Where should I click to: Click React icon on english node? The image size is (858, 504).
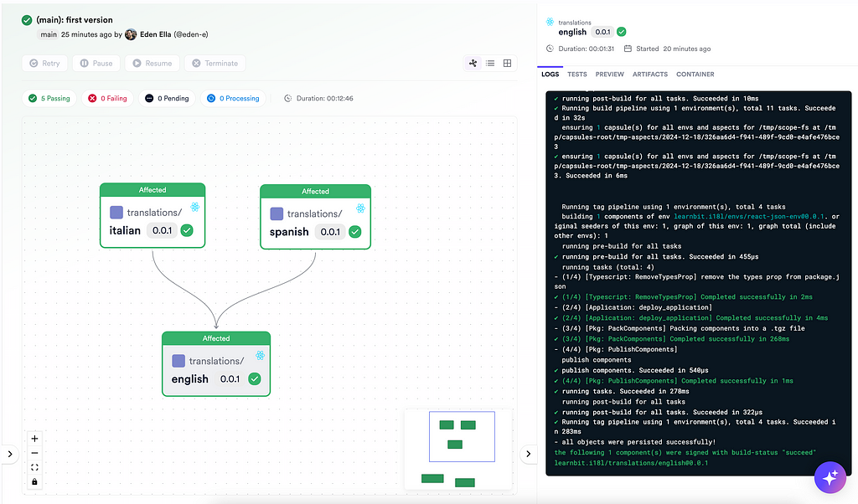[x=261, y=355]
